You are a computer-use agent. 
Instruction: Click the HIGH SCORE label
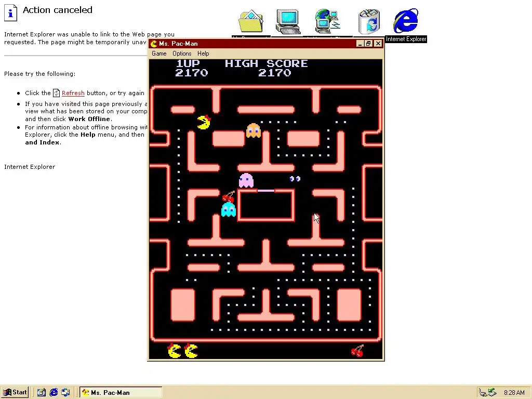tap(267, 63)
